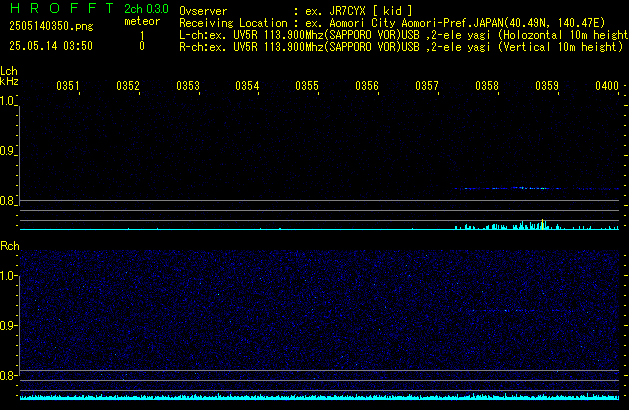
Task: Click the Rch 1.0 kHz axis label
Action: tap(7, 276)
